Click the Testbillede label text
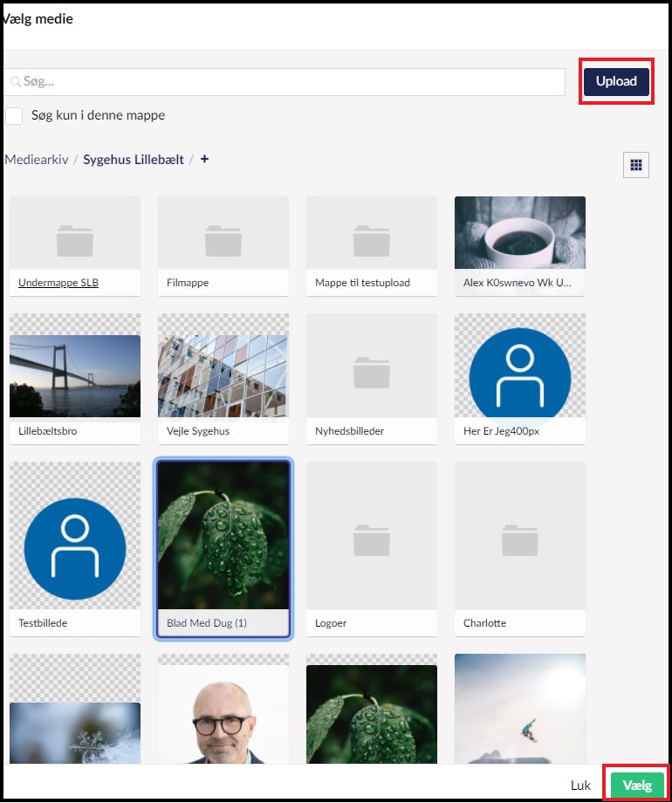672x803 pixels. click(x=43, y=623)
